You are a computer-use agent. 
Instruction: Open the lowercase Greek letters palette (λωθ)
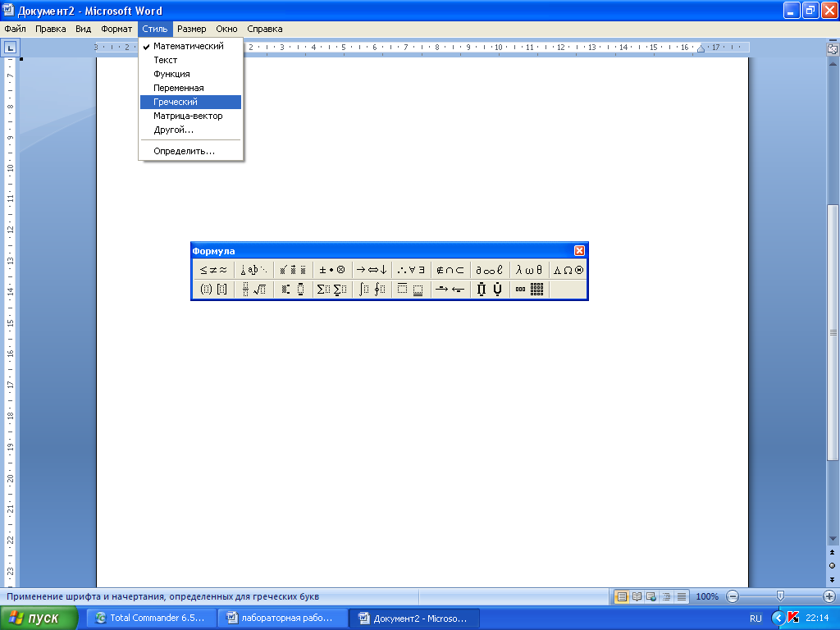[529, 270]
